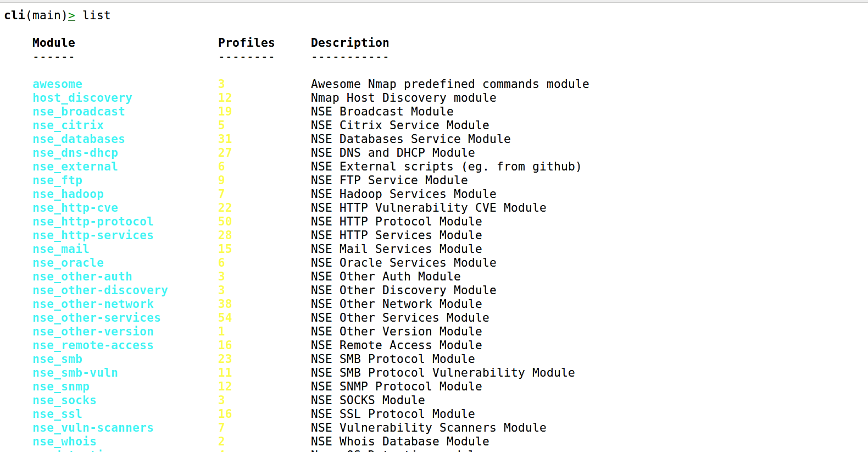Image resolution: width=868 pixels, height=452 pixels.
Task: Click the nse_ssl module
Action: point(58,414)
